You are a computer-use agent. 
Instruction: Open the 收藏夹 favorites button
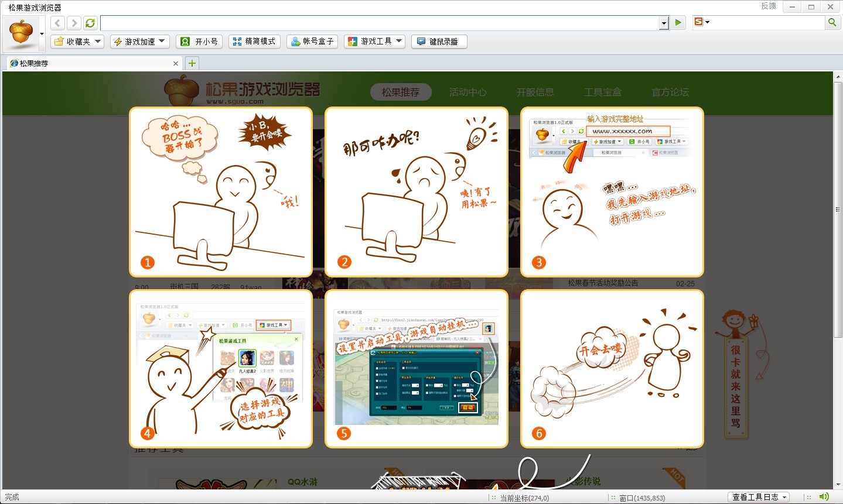[71, 42]
